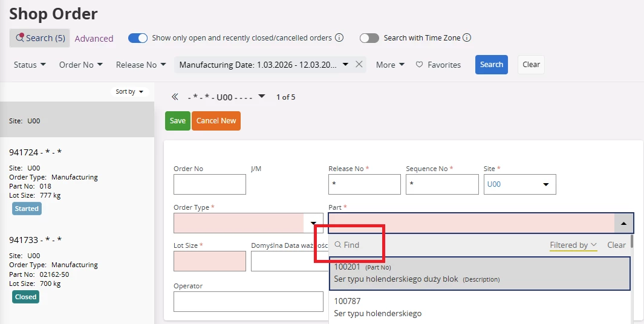Select part 100201 Ser typu holenderskiego duży blok

(480, 273)
